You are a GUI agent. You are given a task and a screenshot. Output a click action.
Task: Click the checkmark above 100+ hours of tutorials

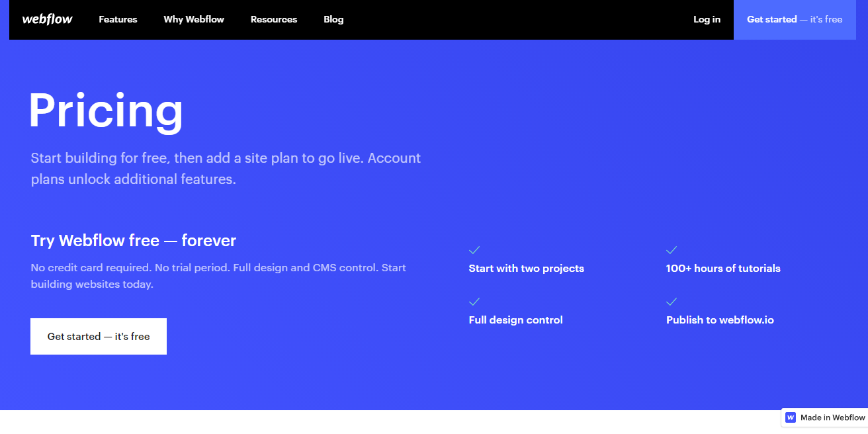672,250
